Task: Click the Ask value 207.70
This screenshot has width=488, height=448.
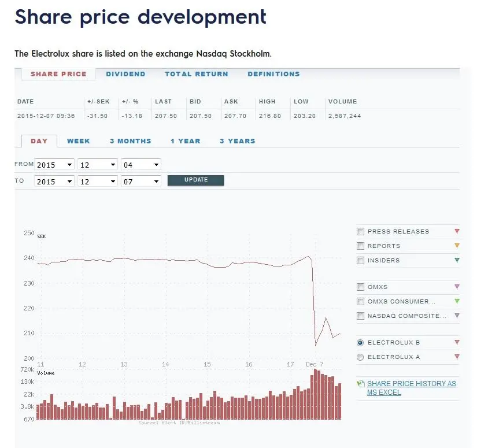Action: pos(235,116)
